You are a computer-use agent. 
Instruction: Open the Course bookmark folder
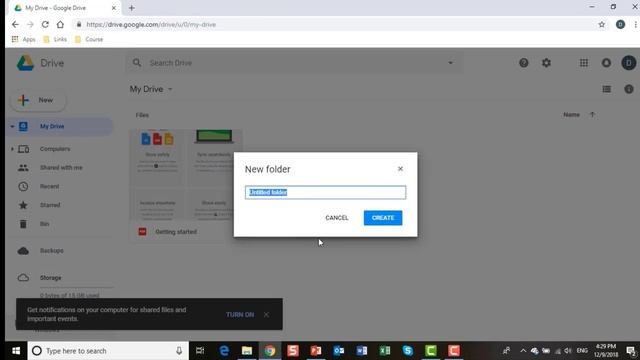click(x=89, y=39)
